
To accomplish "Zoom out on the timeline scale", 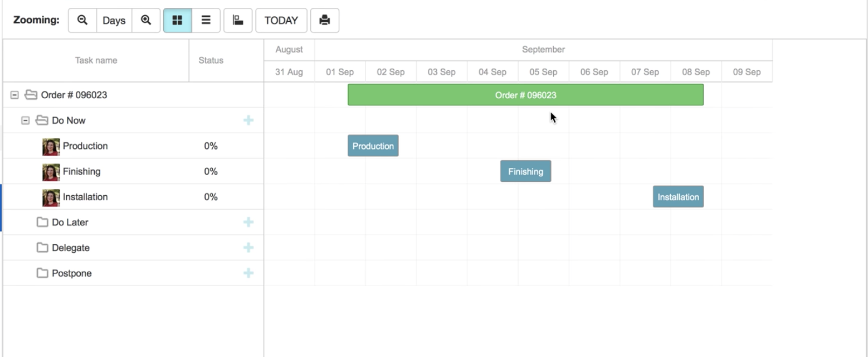I will click(82, 20).
